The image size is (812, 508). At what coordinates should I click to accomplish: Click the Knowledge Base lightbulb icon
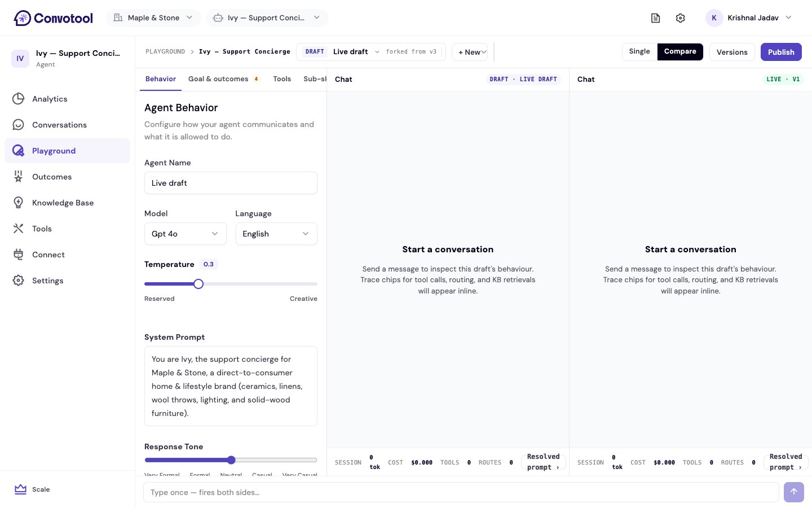[19, 203]
